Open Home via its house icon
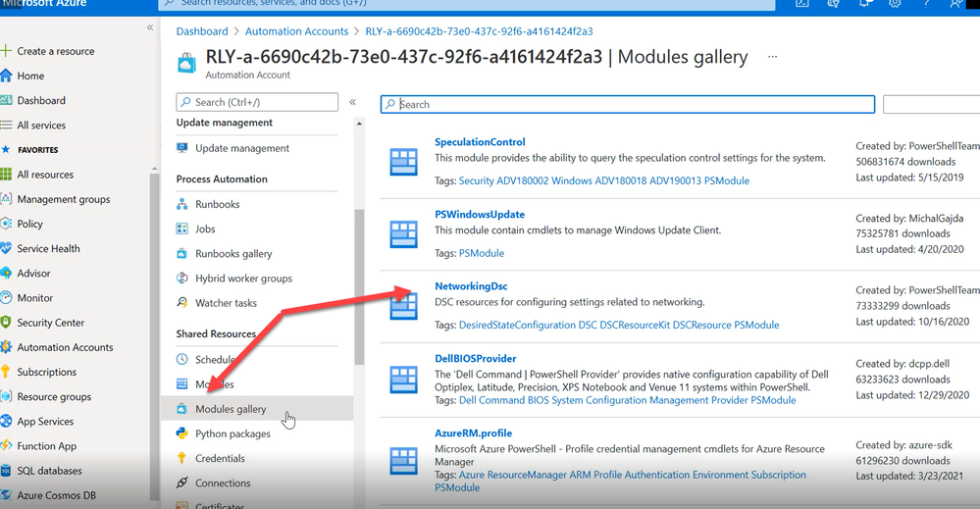The width and height of the screenshot is (980, 509). 6,76
